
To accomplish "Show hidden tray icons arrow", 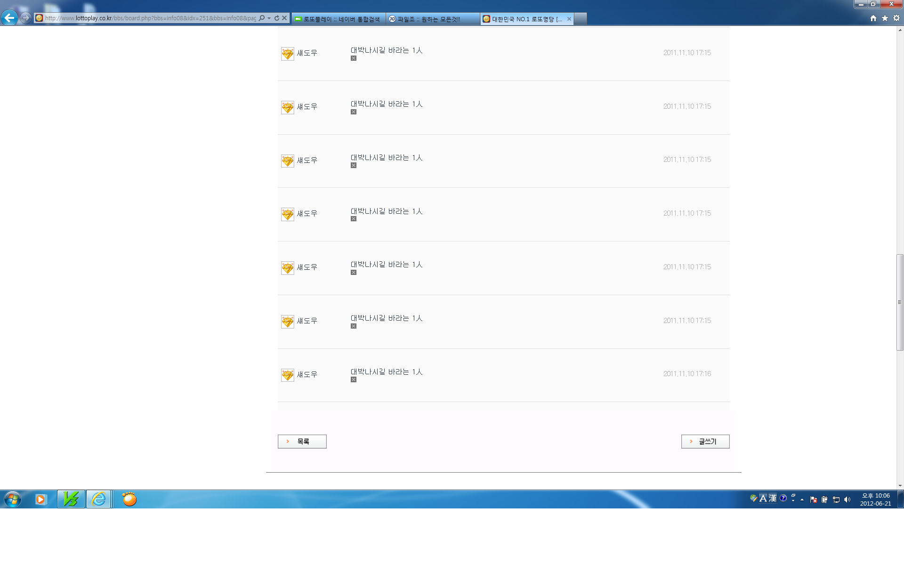I will click(802, 499).
